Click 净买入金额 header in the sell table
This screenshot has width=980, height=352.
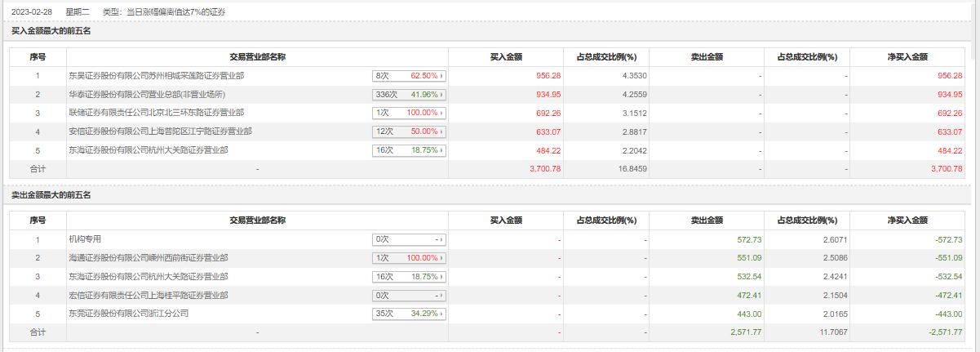[x=907, y=221]
